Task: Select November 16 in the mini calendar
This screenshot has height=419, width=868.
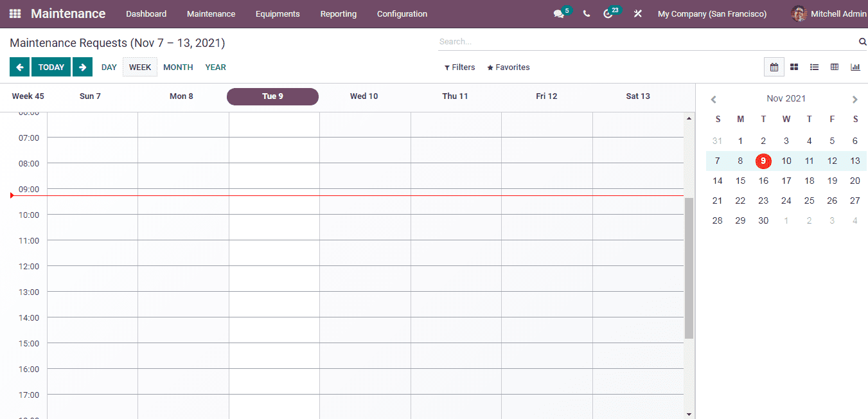Action: (x=763, y=181)
